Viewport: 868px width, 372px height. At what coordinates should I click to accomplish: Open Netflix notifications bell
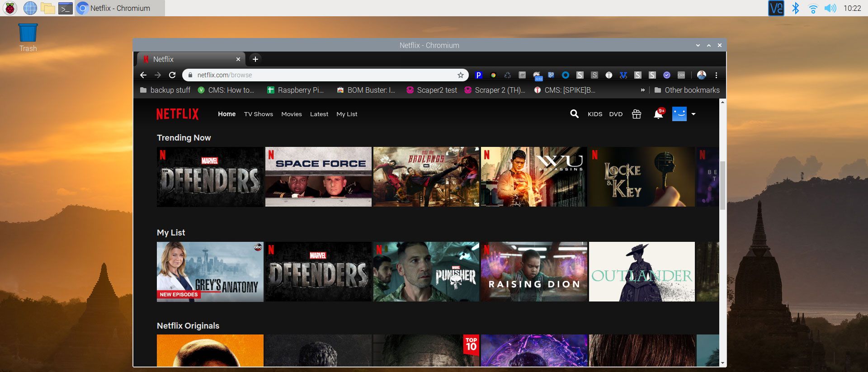coord(658,114)
